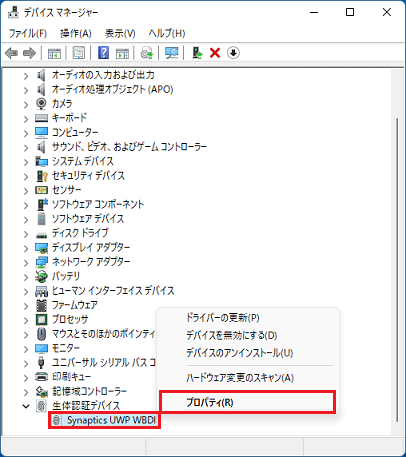This screenshot has width=406, height=457.
Task: Toggle the action pane toolbar icon
Action: (x=122, y=53)
